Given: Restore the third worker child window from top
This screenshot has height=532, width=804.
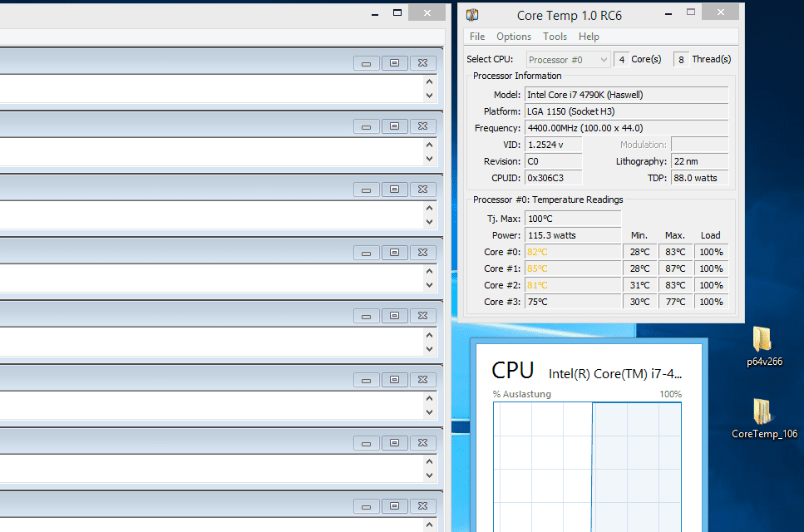Looking at the screenshot, I should tap(394, 190).
